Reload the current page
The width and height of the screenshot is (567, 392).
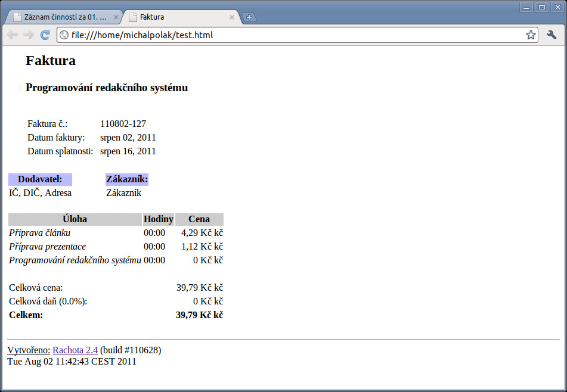point(45,35)
